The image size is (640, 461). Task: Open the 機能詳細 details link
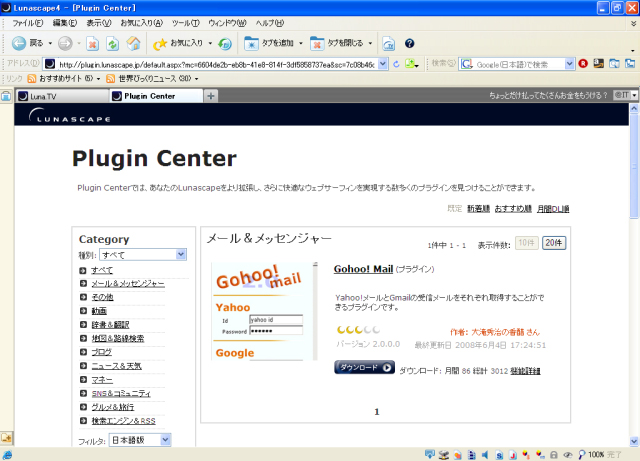point(525,371)
